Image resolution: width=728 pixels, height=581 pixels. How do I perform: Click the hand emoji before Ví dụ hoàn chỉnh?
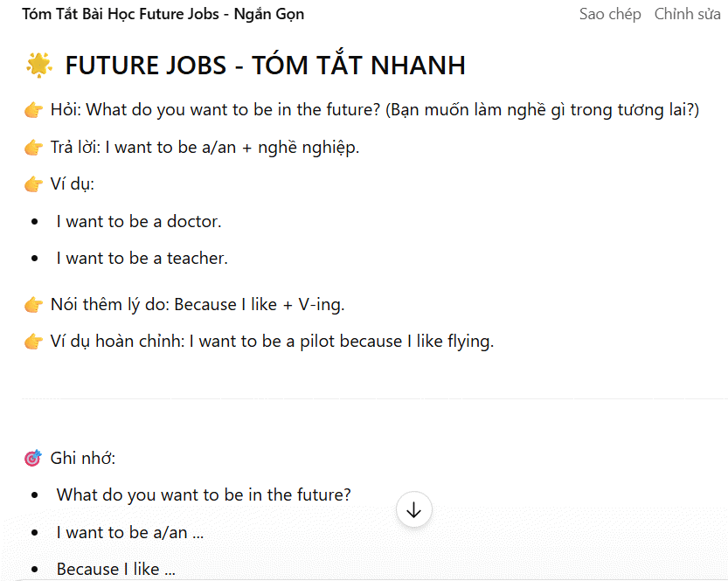34,342
